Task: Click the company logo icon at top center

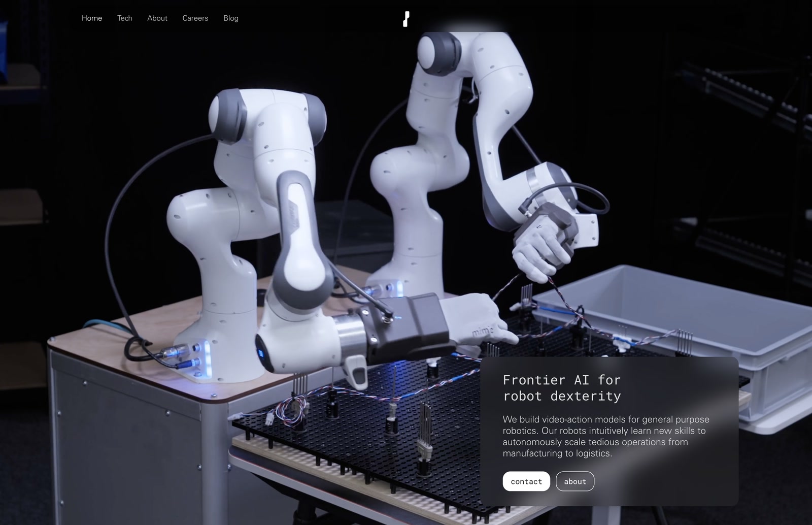Action: pyautogui.click(x=406, y=19)
